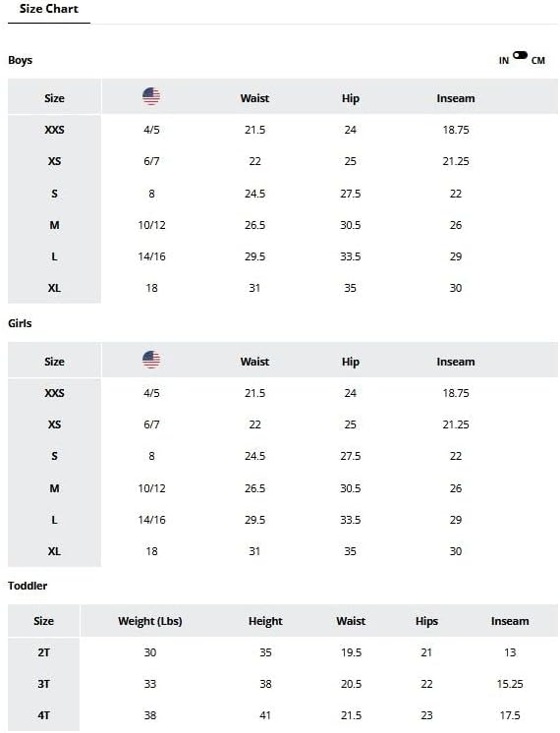This screenshot has width=560, height=733.
Task: Select the Size Chart tab
Action: tap(49, 10)
